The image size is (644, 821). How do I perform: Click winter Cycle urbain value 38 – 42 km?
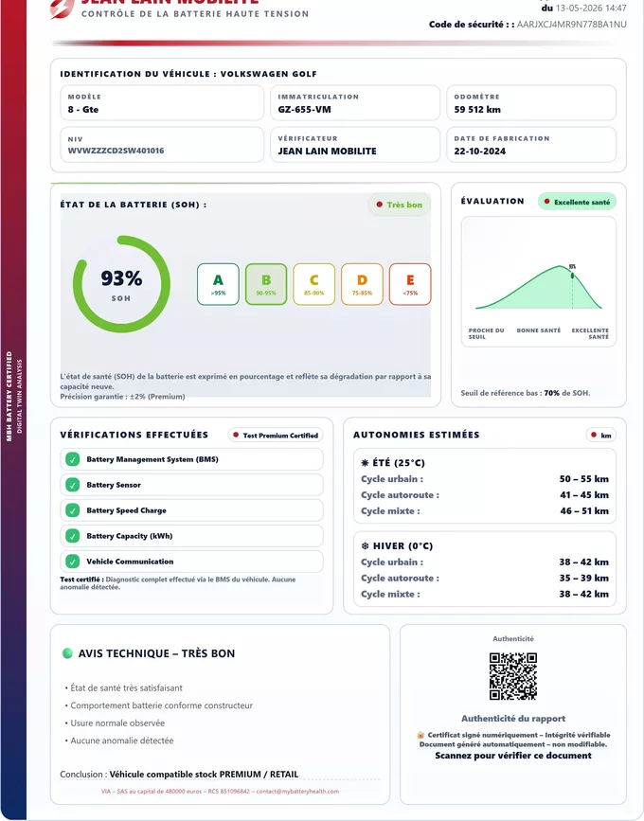[583, 562]
